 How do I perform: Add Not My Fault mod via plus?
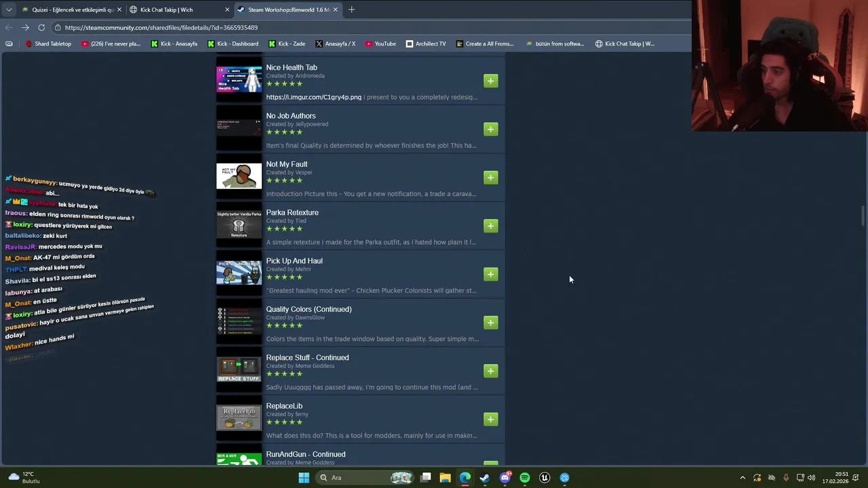pyautogui.click(x=491, y=178)
